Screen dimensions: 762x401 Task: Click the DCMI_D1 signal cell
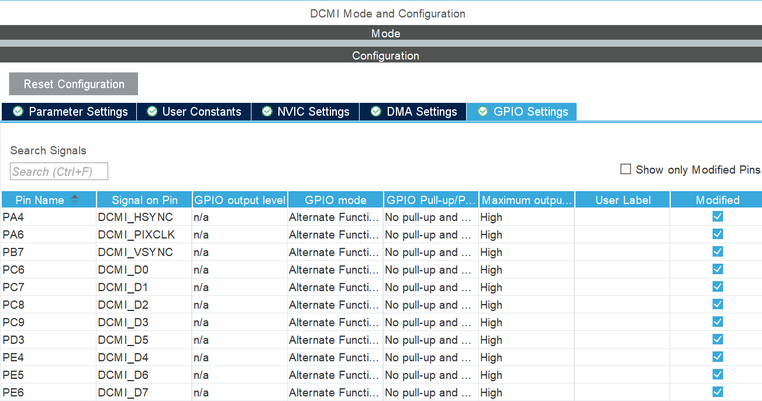click(144, 287)
